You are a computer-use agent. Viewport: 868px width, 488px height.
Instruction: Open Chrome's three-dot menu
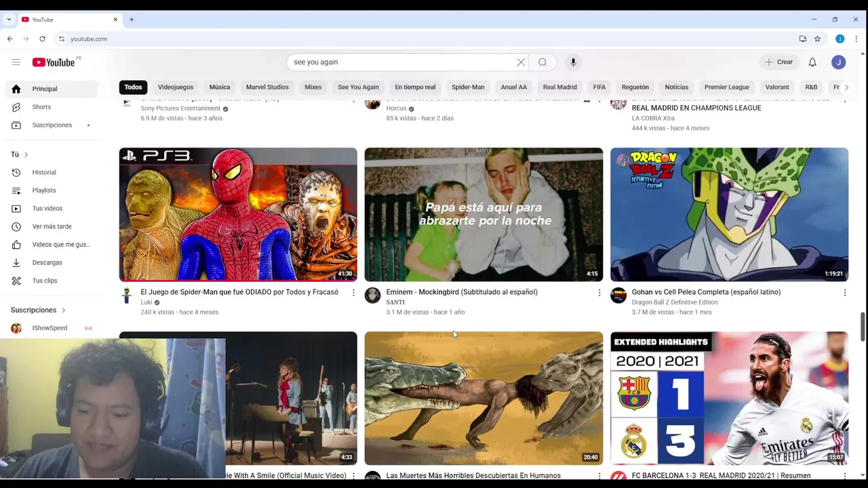tap(857, 39)
